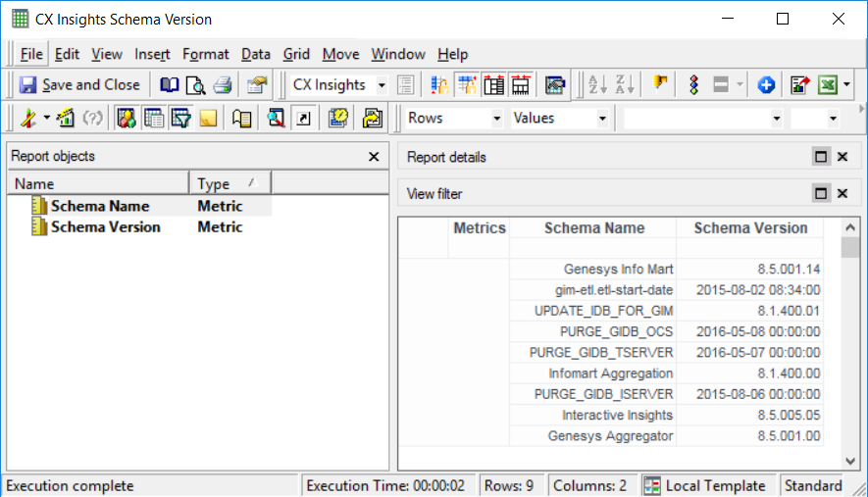Screen dimensions: 868x497
Task: Click the traffic light thresholds icon
Action: pos(693,85)
